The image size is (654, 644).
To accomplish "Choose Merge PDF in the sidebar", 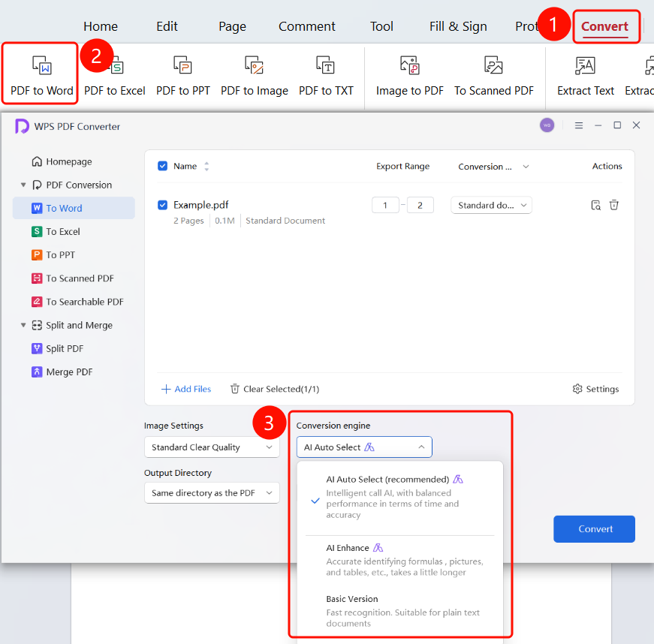I will pyautogui.click(x=62, y=372).
